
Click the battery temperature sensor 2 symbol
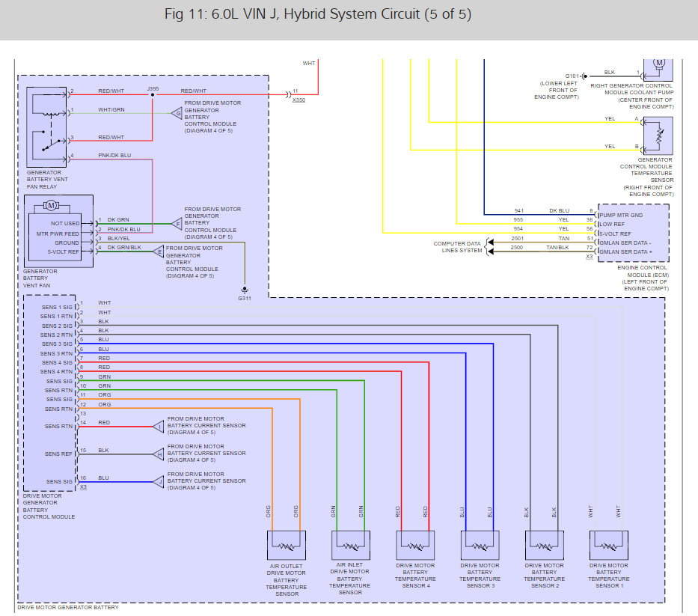coord(545,545)
